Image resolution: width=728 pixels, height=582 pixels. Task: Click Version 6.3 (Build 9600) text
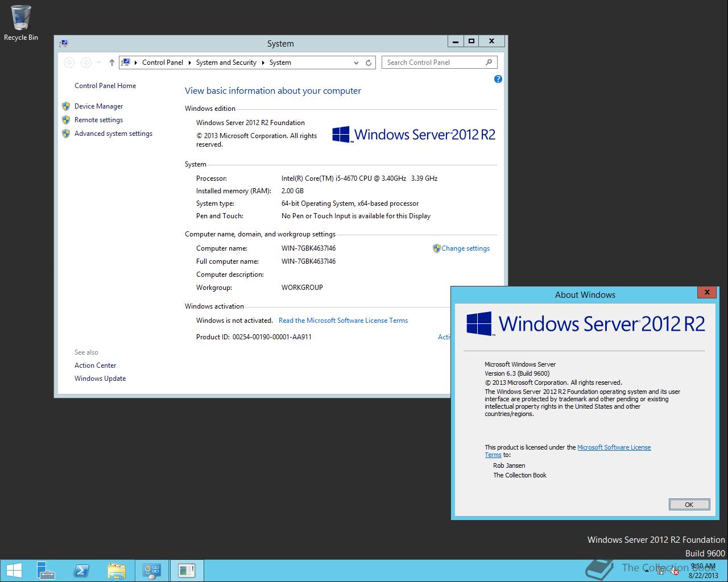tap(517, 373)
